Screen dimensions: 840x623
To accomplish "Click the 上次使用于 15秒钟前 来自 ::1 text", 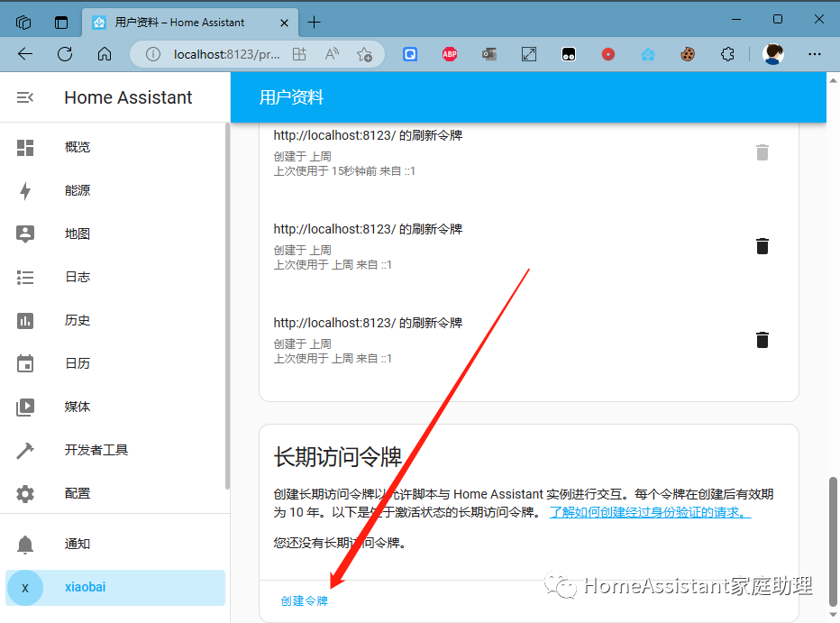I will (344, 171).
